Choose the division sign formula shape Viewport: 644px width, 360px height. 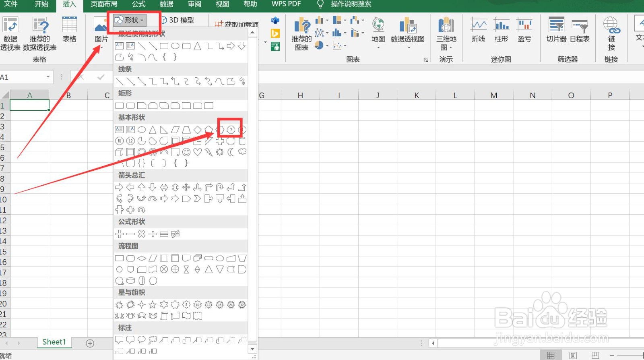point(153,234)
